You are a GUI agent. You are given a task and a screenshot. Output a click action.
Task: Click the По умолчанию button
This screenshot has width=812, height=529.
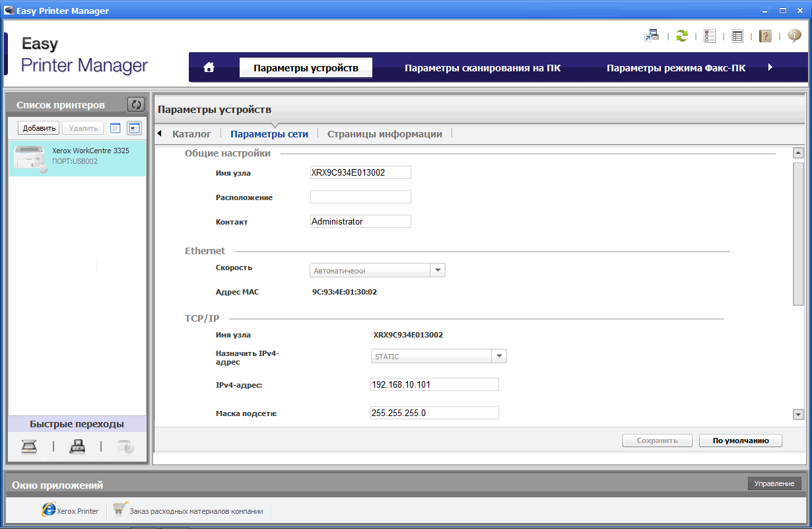point(741,441)
